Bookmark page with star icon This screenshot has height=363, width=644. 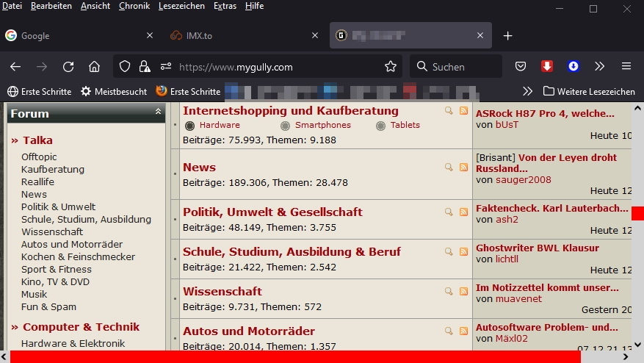click(x=391, y=67)
